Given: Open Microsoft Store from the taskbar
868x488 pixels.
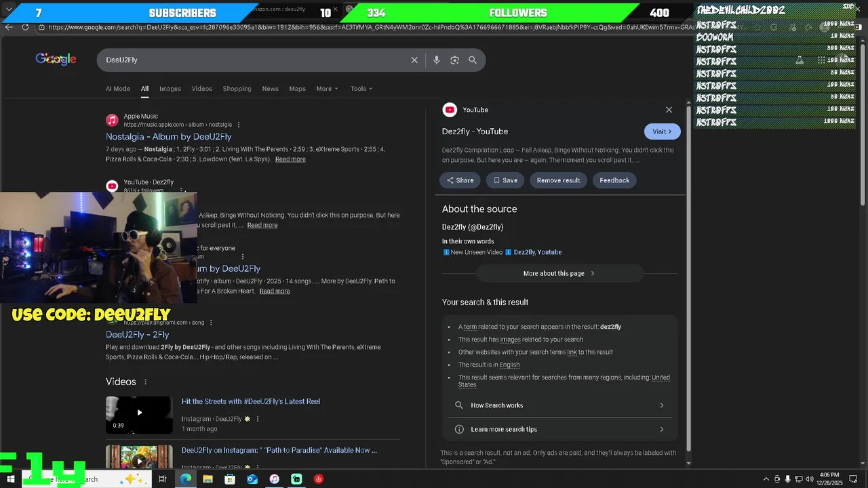Looking at the screenshot, I should 230,479.
